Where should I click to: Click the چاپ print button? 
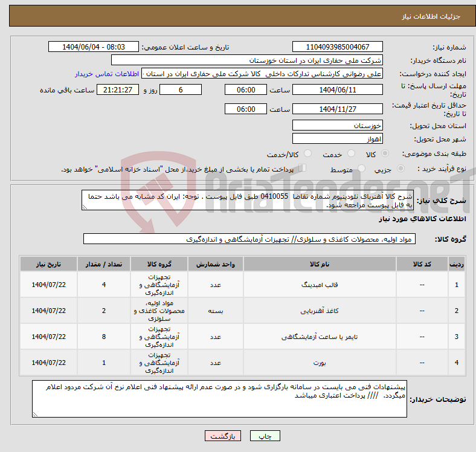click(265, 436)
